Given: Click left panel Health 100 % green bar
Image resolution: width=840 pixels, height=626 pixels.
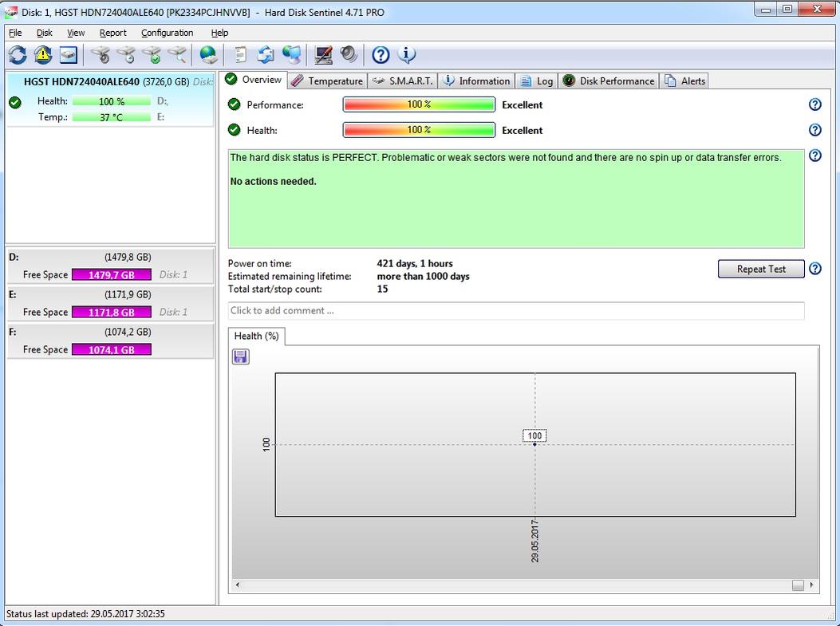Looking at the screenshot, I should 112,101.
